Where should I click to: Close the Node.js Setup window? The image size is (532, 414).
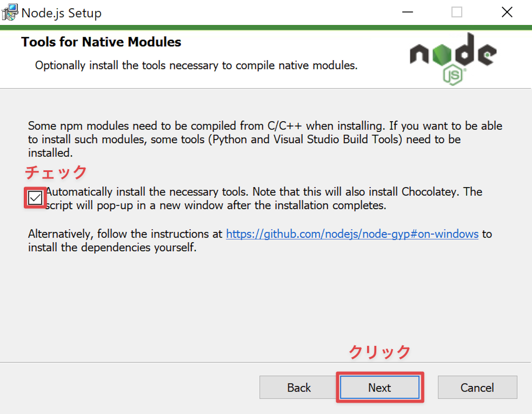(507, 12)
